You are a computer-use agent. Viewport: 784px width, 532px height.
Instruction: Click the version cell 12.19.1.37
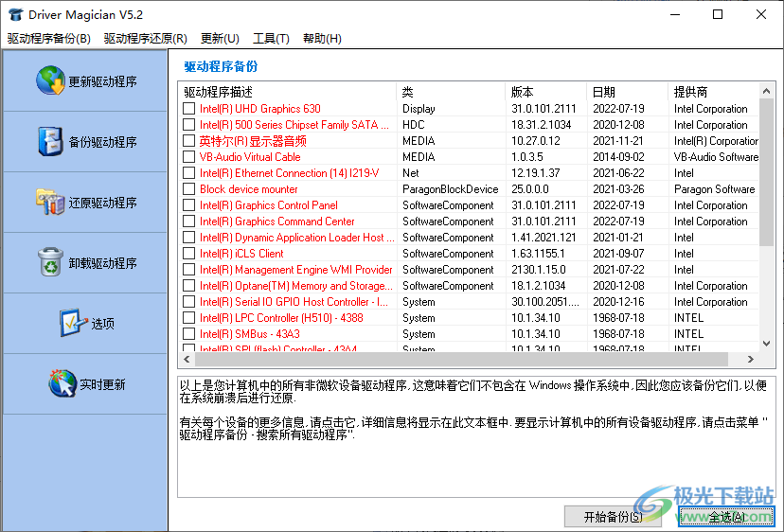pyautogui.click(x=536, y=173)
